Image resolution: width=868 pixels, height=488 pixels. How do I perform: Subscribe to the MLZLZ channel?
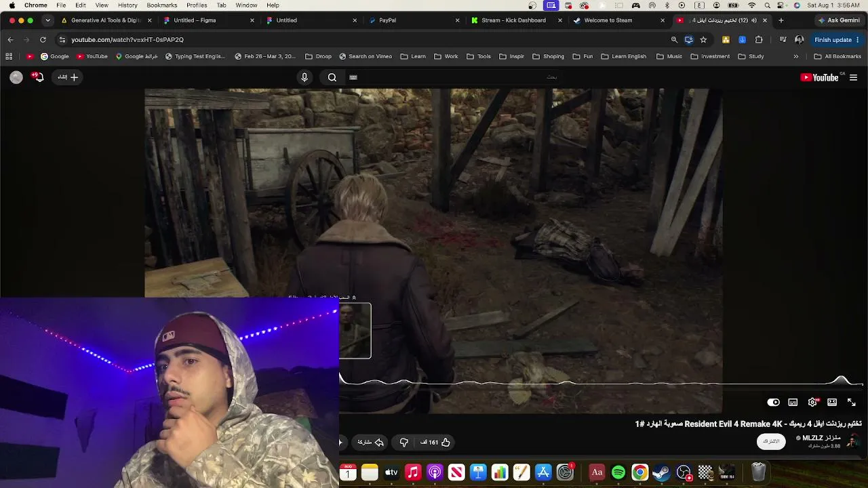click(771, 441)
